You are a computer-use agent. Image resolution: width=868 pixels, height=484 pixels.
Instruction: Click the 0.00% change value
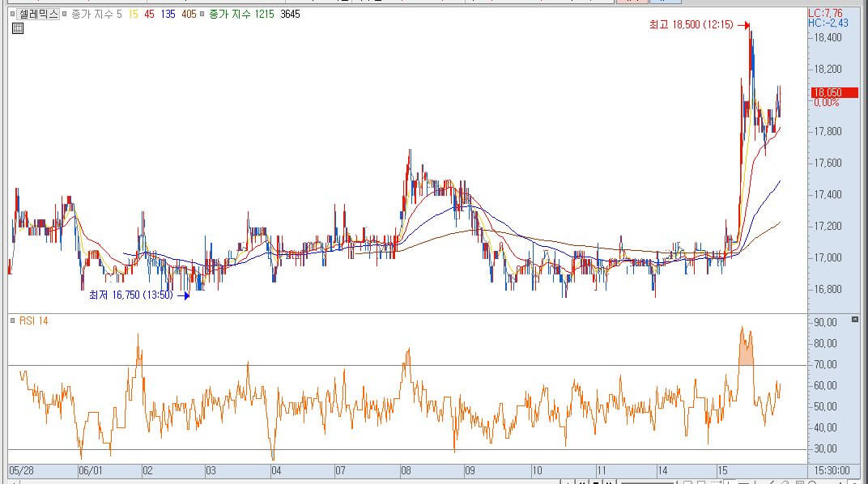(x=826, y=102)
